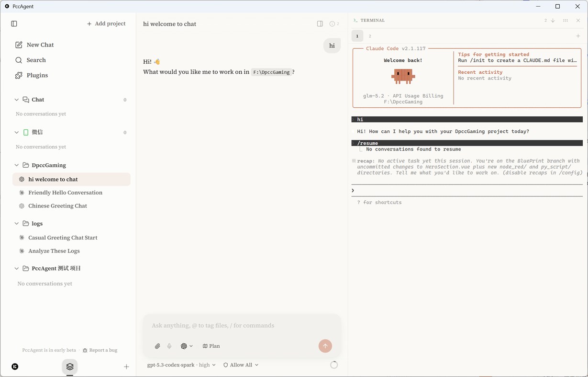
Task: Click the '/resume' line in terminal
Action: (467, 143)
